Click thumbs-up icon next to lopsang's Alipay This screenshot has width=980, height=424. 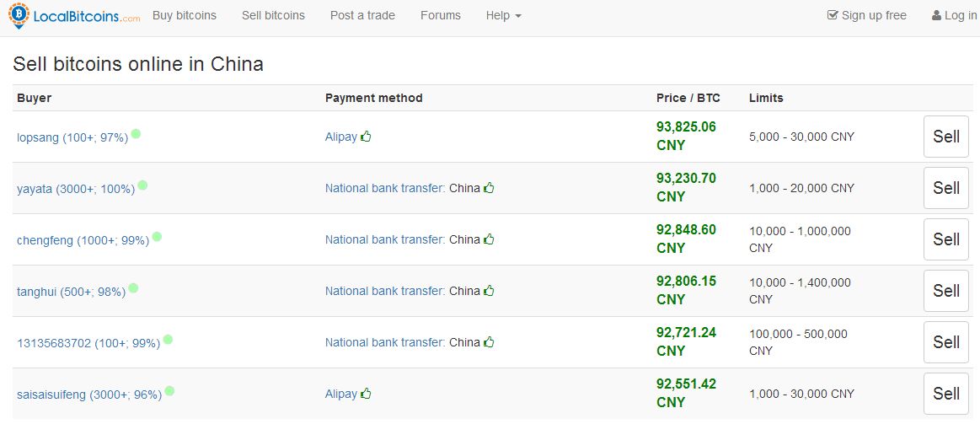(366, 137)
